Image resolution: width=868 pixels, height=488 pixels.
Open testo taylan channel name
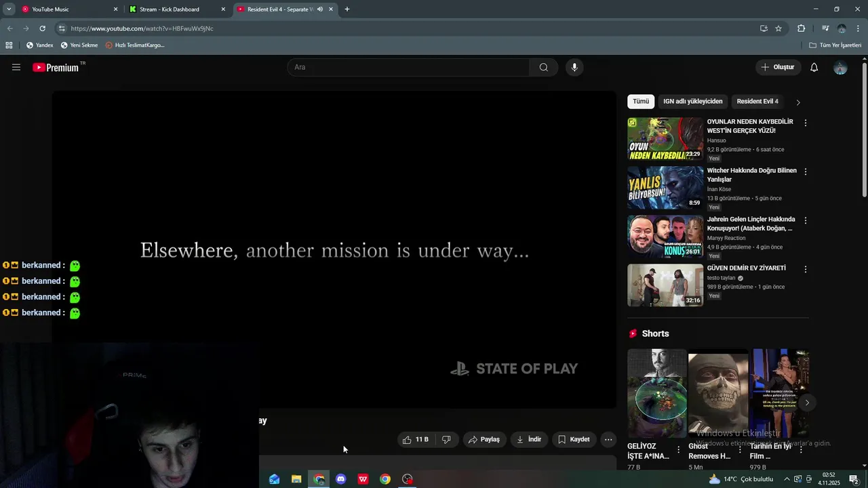(x=721, y=278)
